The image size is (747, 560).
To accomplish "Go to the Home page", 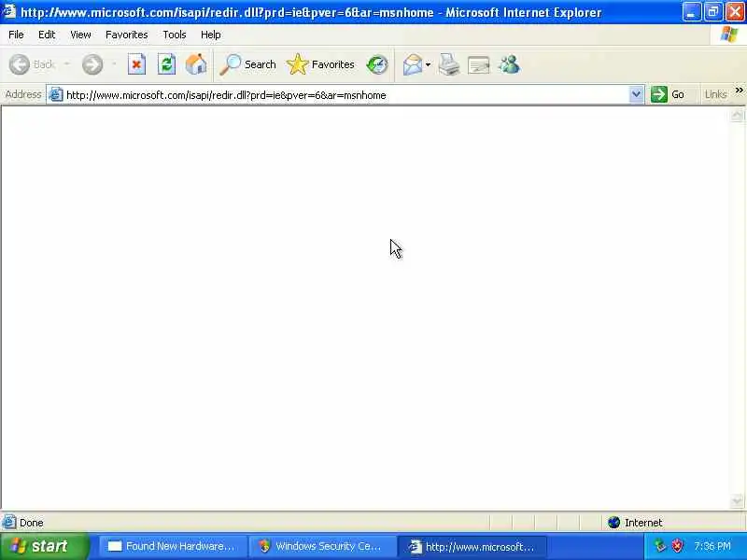I will pos(196,64).
